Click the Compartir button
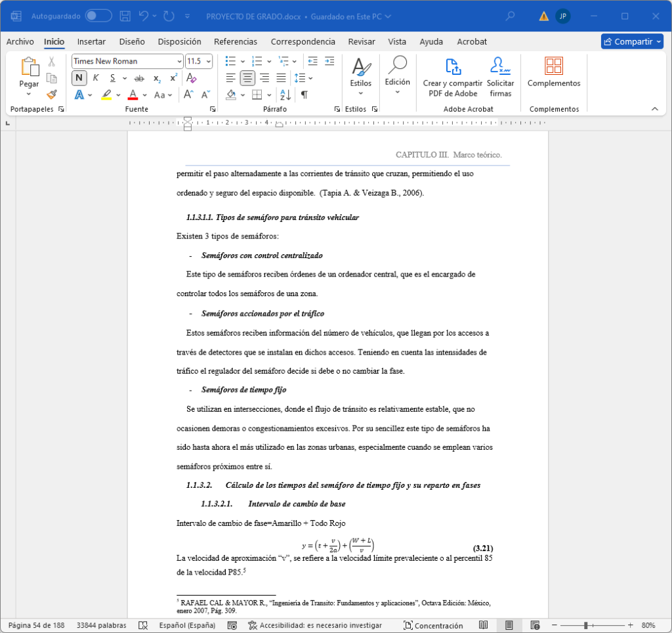The image size is (672, 633). pyautogui.click(x=631, y=41)
